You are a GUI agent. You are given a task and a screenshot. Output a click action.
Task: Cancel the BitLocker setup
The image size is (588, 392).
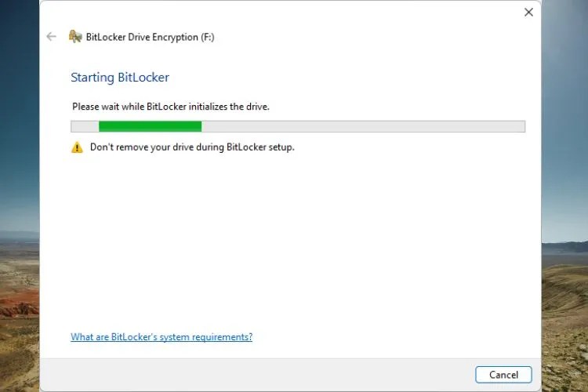click(x=503, y=375)
